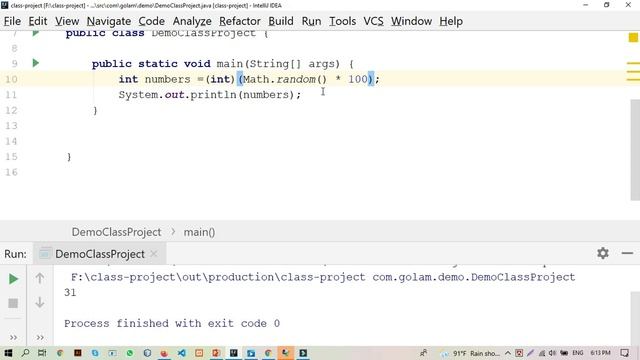Viewport: 640px width, 360px height.
Task: Click the People icon in taskbar
Action: (x=423, y=353)
